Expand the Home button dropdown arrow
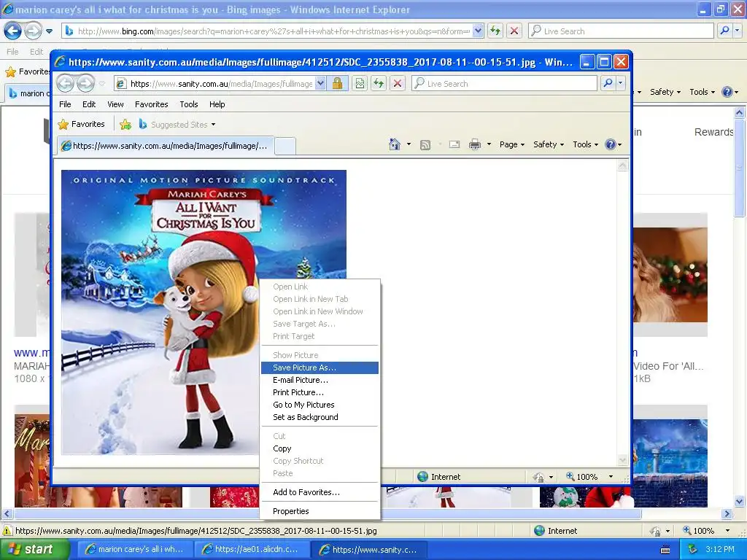The width and height of the screenshot is (747, 560). click(409, 144)
